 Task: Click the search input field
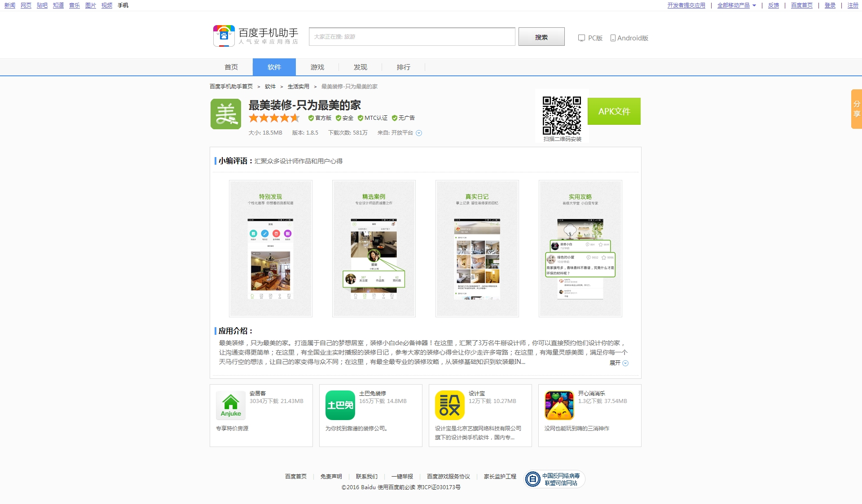[412, 37]
